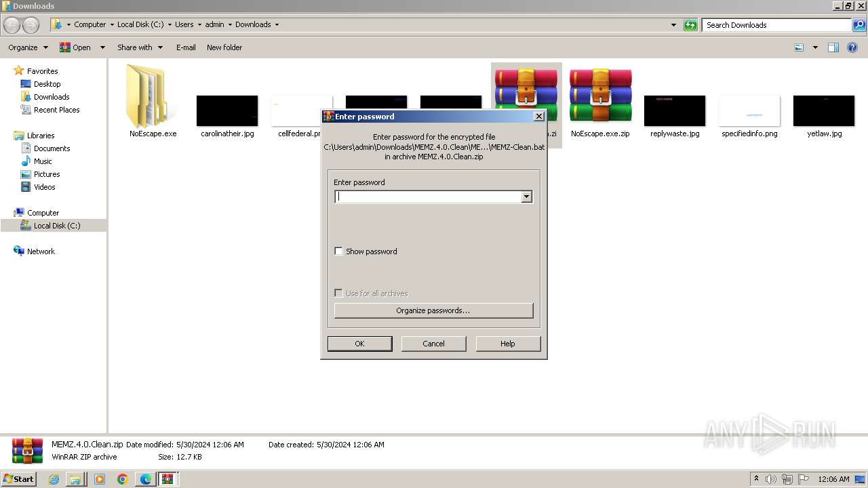Go to Desktop in Favorites
The image size is (868, 488).
coord(47,84)
